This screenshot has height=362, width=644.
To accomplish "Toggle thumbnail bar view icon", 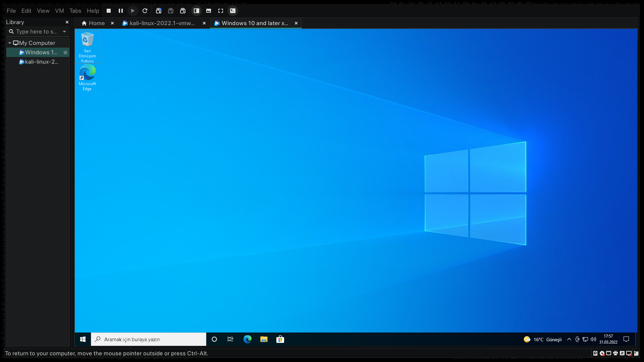I will click(x=209, y=11).
